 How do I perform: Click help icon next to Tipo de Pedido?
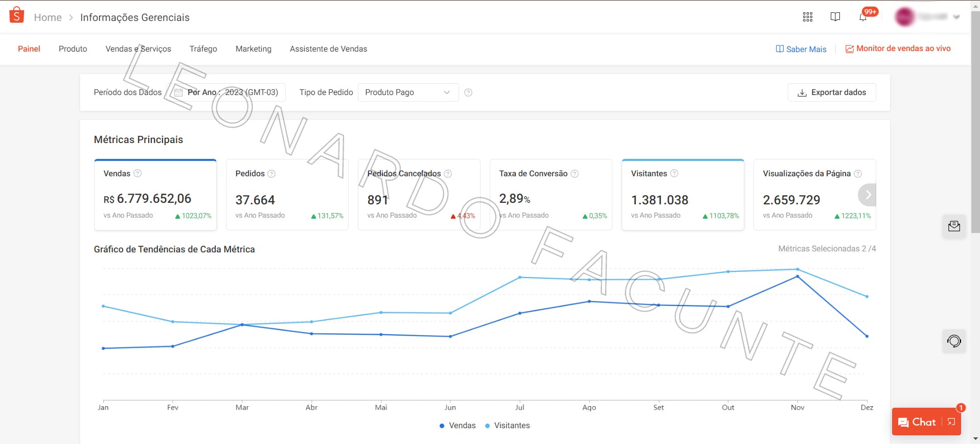point(468,92)
